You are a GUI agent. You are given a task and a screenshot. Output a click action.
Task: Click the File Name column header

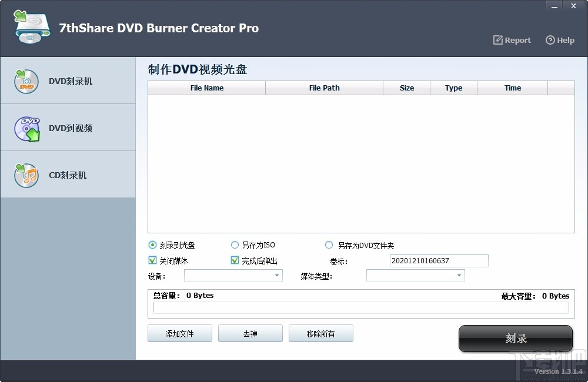[x=206, y=88]
